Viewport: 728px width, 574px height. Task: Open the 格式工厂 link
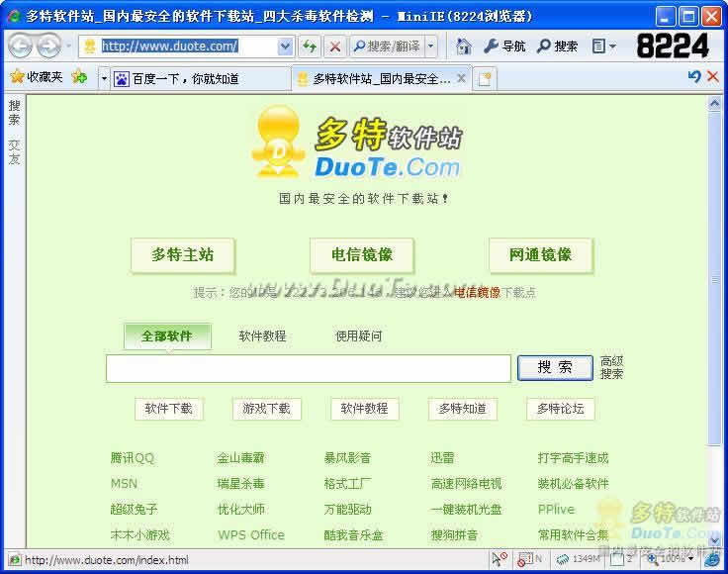point(348,484)
